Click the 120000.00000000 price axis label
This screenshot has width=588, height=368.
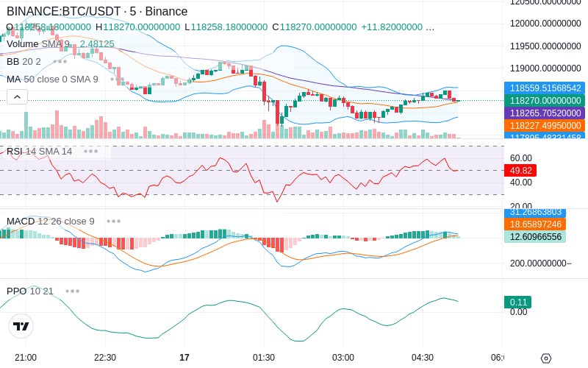(x=545, y=24)
